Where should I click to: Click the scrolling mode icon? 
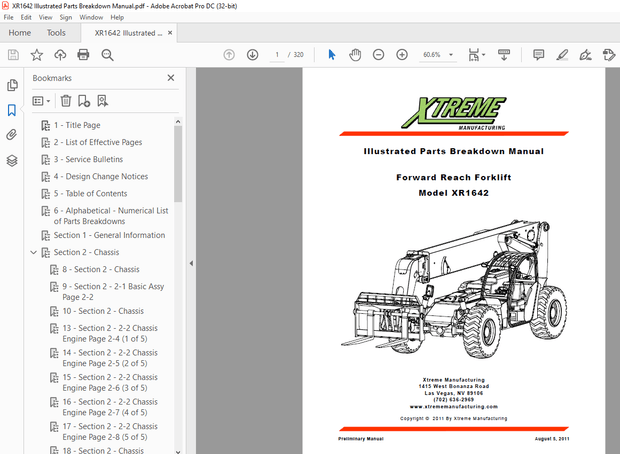coord(504,55)
